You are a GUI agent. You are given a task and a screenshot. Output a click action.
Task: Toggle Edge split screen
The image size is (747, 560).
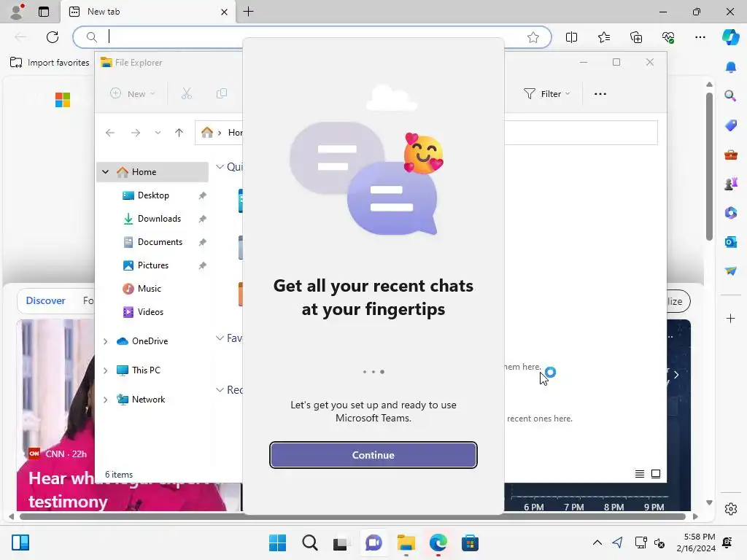(x=571, y=37)
